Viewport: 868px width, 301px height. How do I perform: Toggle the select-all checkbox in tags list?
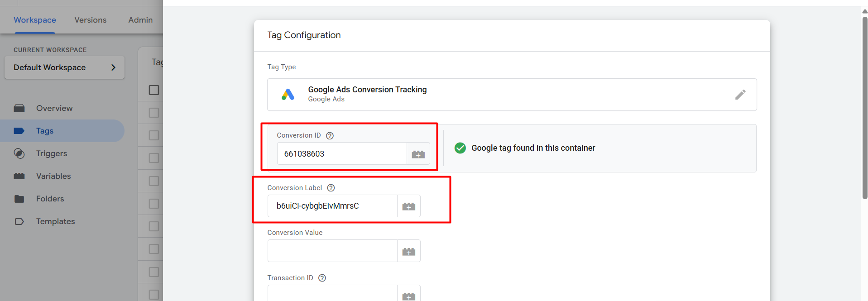[154, 90]
